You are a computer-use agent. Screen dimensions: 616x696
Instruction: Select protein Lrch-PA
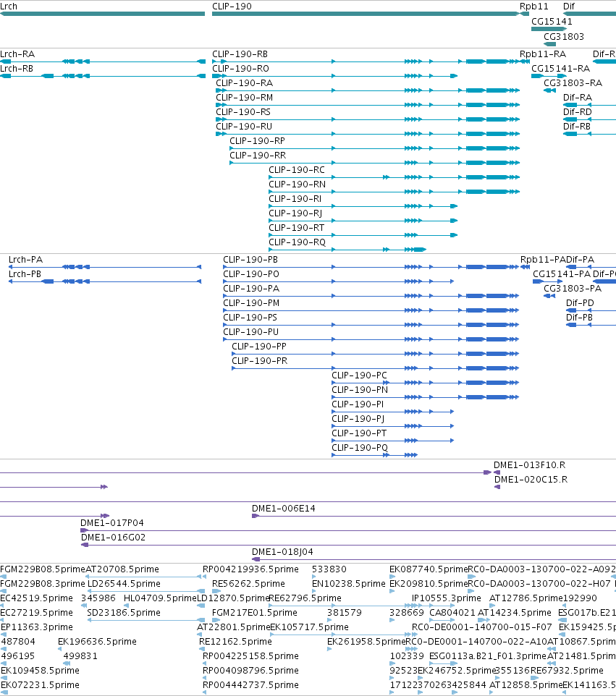[x=26, y=260]
